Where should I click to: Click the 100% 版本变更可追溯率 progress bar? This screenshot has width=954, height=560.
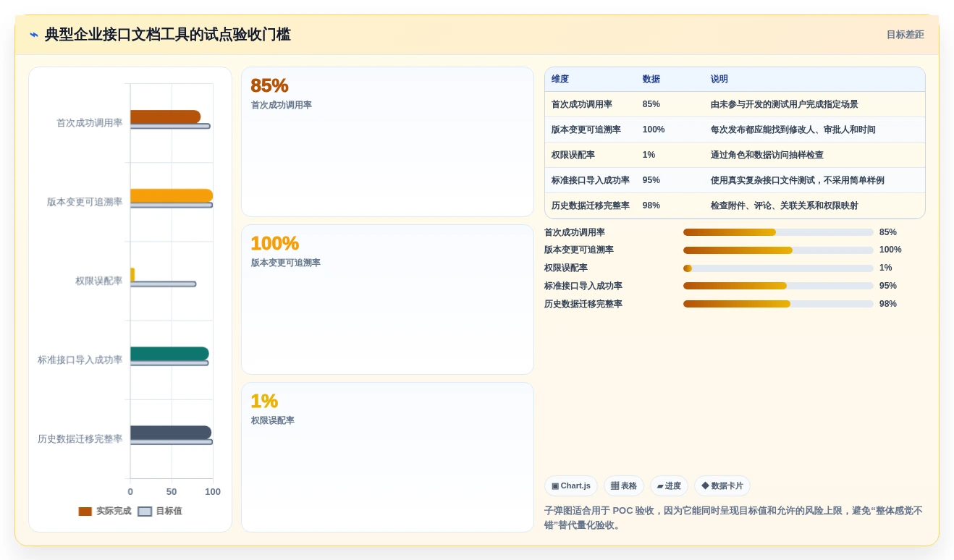778,250
